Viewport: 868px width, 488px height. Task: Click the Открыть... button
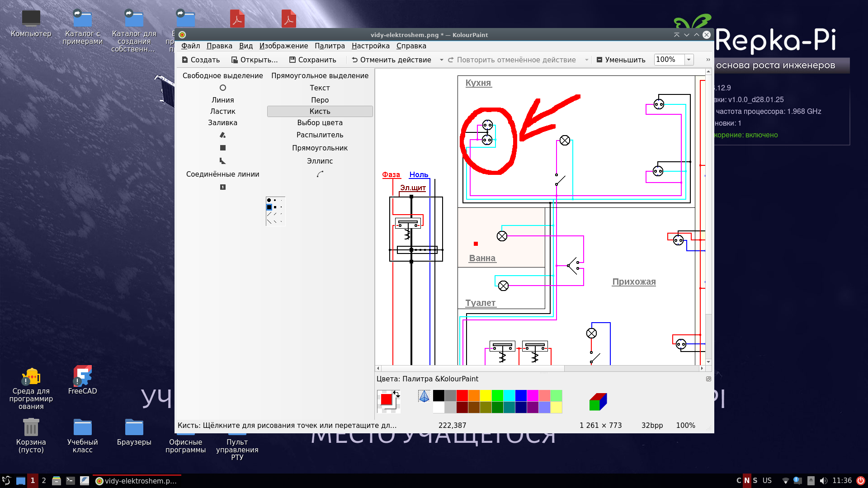(x=254, y=60)
